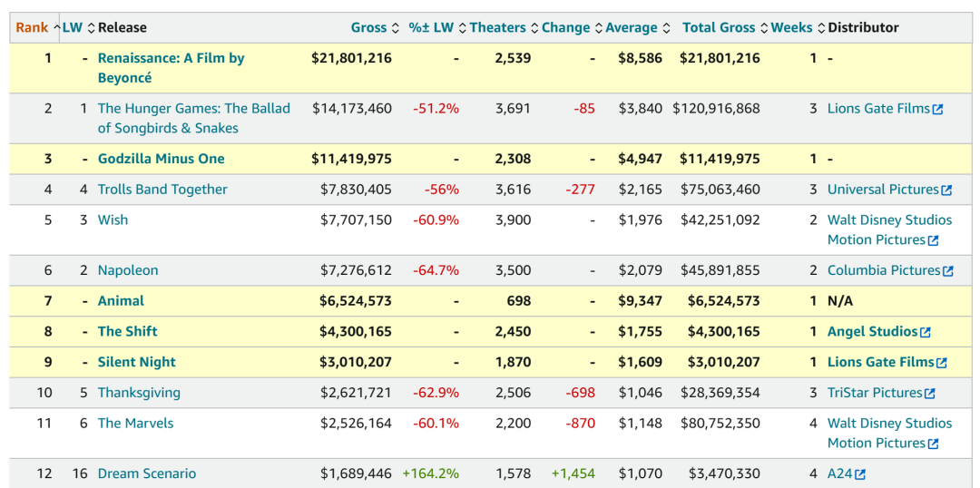980x488 pixels.
Task: Click external link icon beside A24
Action: click(860, 474)
